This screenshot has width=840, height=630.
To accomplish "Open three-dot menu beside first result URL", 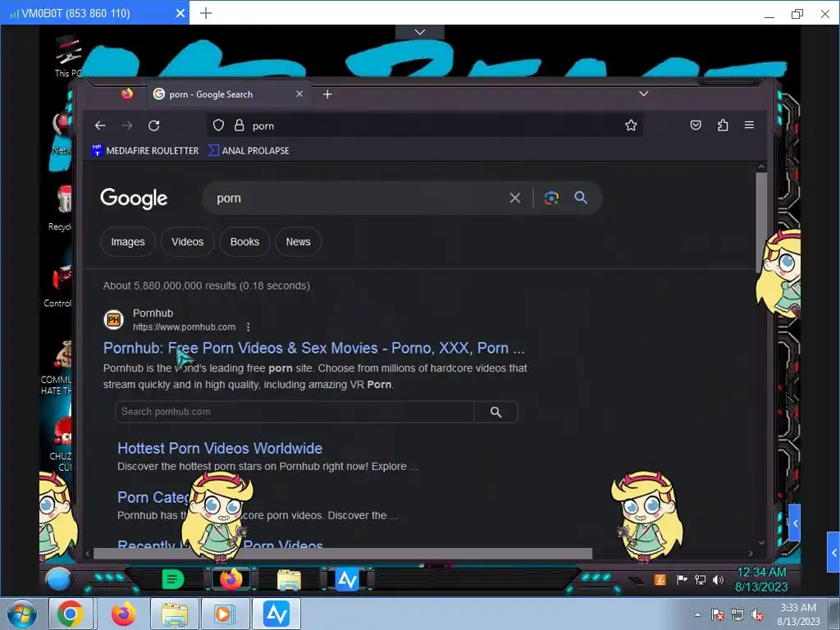I will coord(248,326).
